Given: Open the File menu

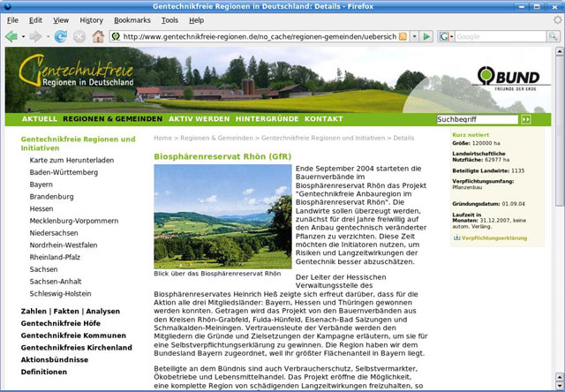Looking at the screenshot, I should click(12, 20).
